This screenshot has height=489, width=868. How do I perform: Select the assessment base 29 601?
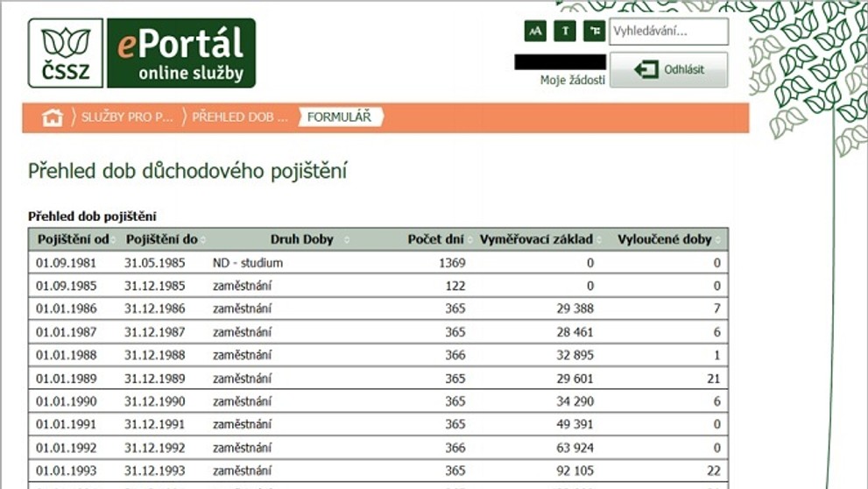(x=575, y=379)
